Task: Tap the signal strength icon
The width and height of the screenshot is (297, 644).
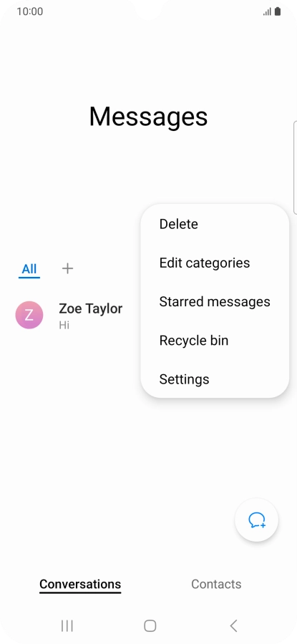Action: [267, 12]
